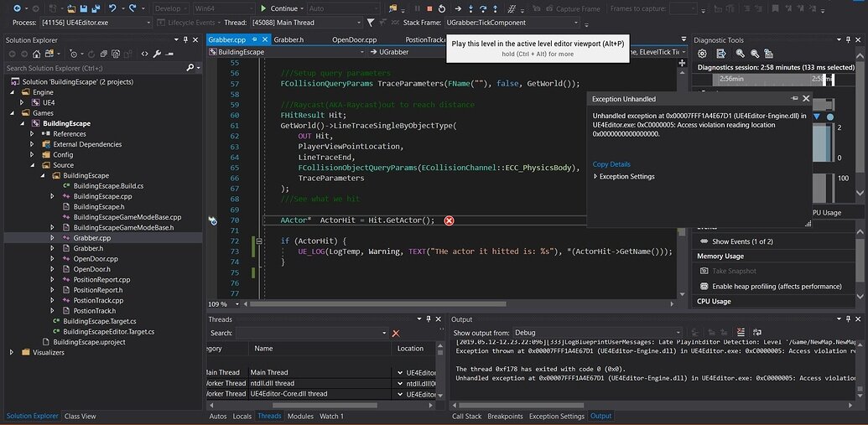
Task: Expand Exception Settings in the popup
Action: (596, 177)
